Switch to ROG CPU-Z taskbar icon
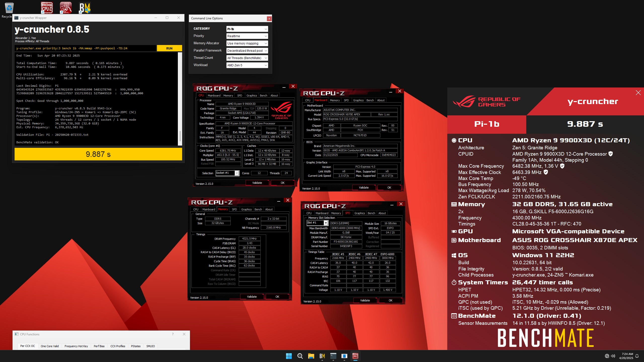The width and height of the screenshot is (644, 362). point(355,356)
